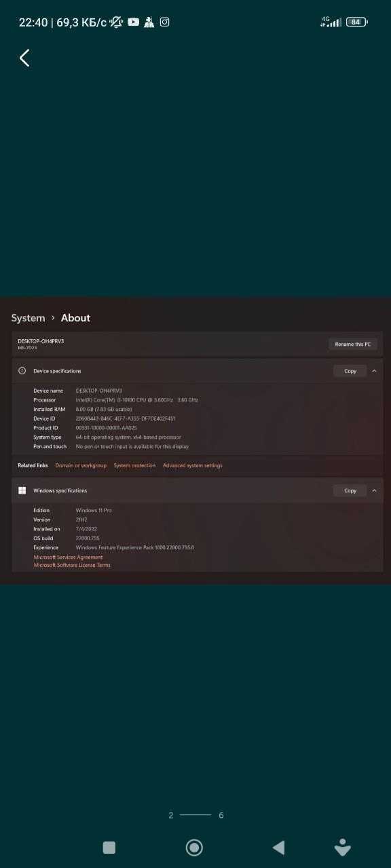Copy the Windows specifications
The height and width of the screenshot is (868, 391).
click(x=350, y=490)
